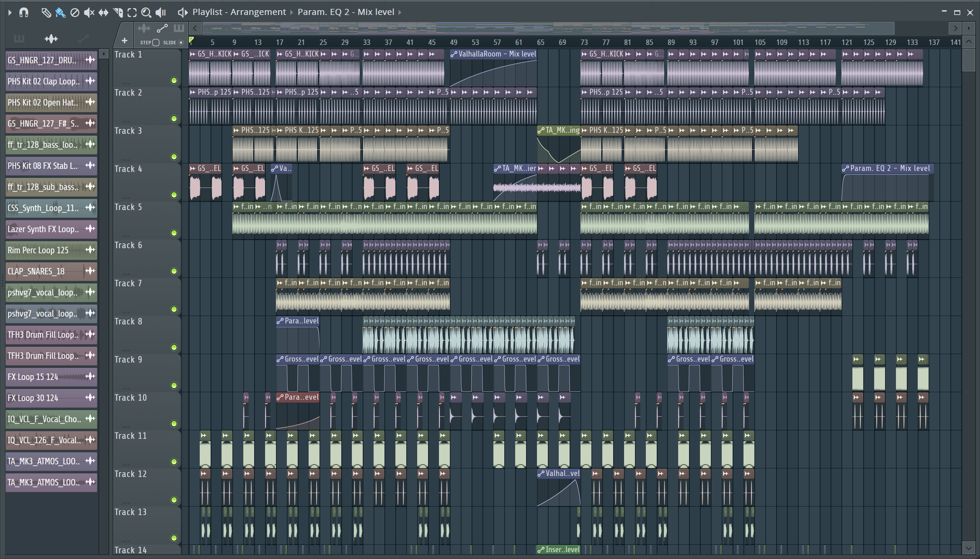Open the Playlist - Arrangement dropdown

click(239, 12)
